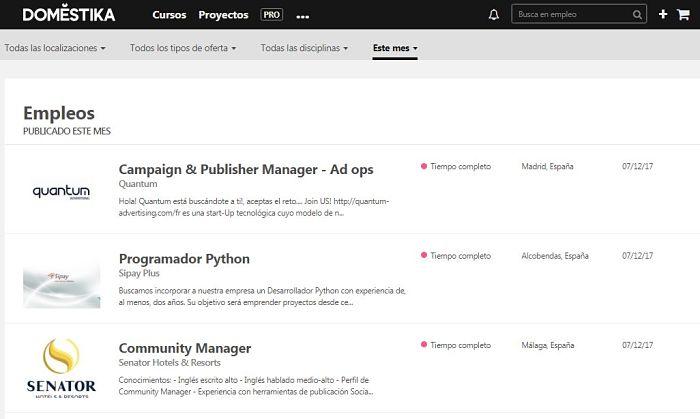
Task: Click the search magnifier icon
Action: (638, 15)
